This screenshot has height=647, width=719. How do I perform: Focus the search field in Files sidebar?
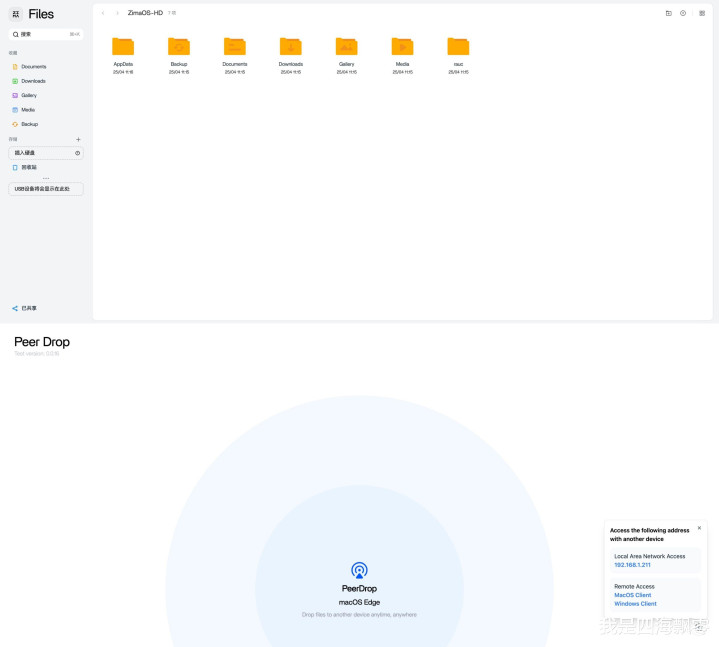click(x=46, y=34)
